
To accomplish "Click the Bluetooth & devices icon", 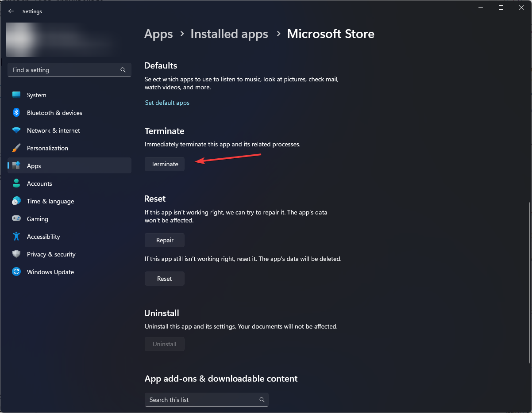I will point(16,113).
